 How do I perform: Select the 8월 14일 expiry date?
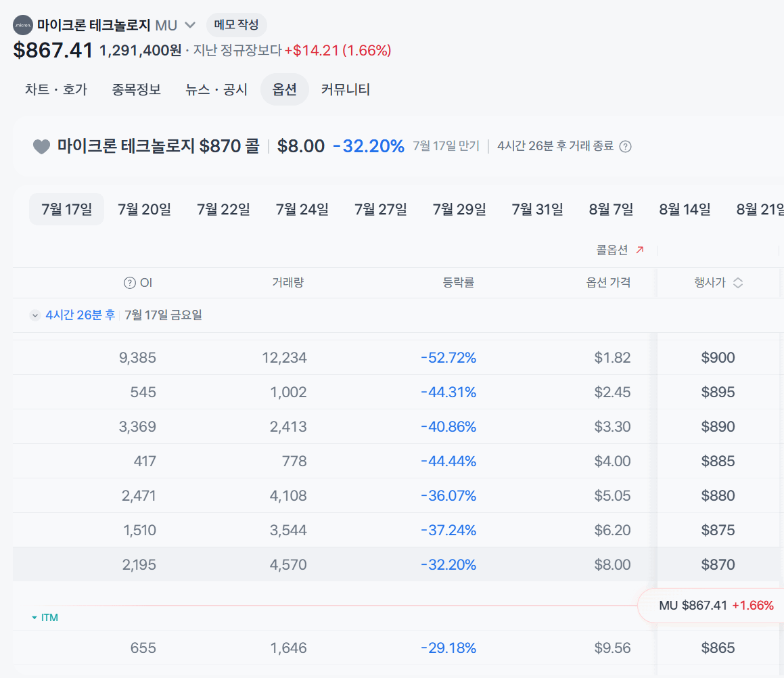point(685,209)
